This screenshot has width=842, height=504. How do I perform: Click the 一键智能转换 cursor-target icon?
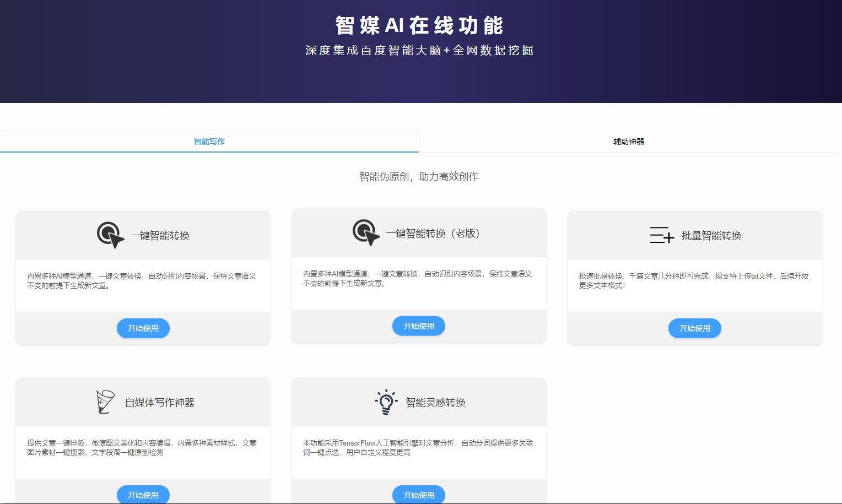[x=110, y=235]
